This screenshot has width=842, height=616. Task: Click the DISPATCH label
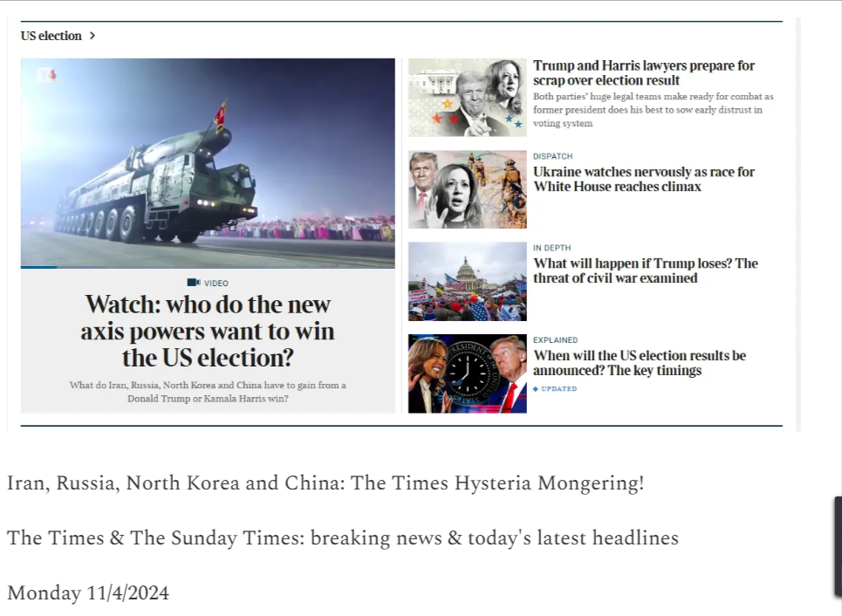click(552, 156)
